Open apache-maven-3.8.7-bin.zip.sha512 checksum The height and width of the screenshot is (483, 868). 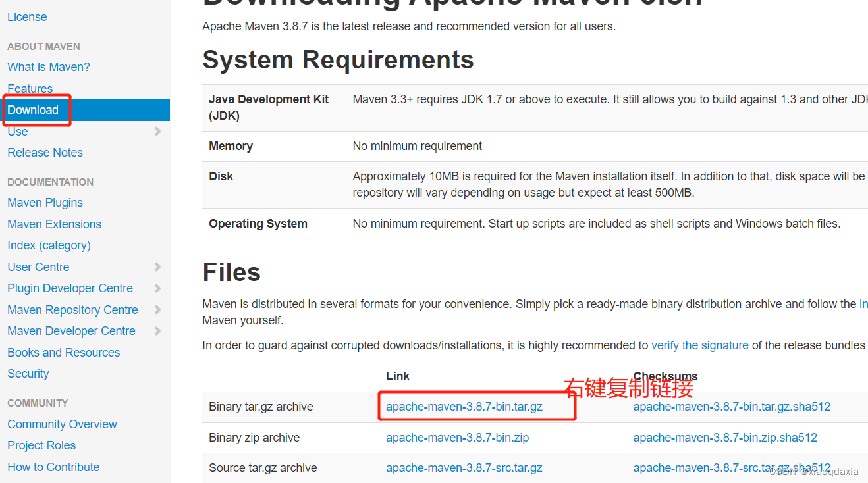click(x=725, y=438)
